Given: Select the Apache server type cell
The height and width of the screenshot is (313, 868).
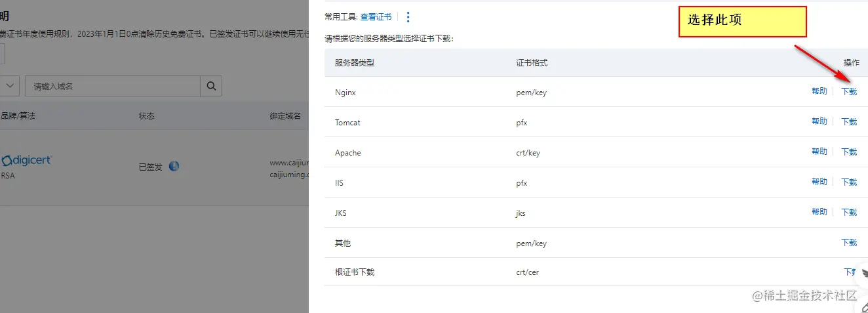Looking at the screenshot, I should pyautogui.click(x=348, y=153).
